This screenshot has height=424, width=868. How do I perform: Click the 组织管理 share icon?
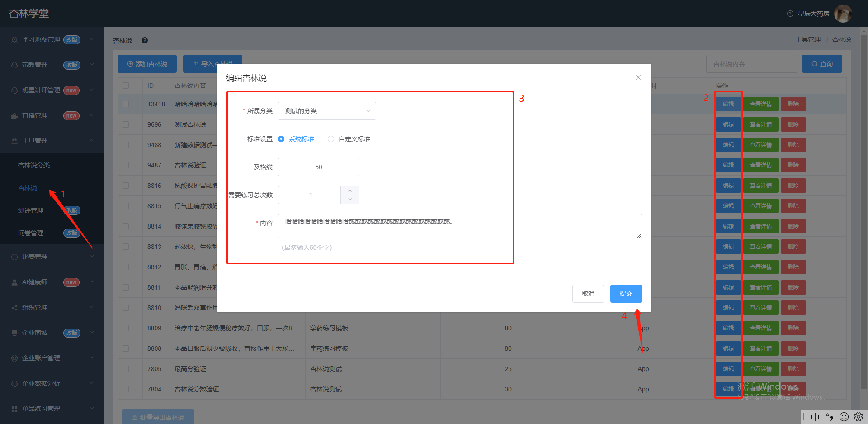14,308
